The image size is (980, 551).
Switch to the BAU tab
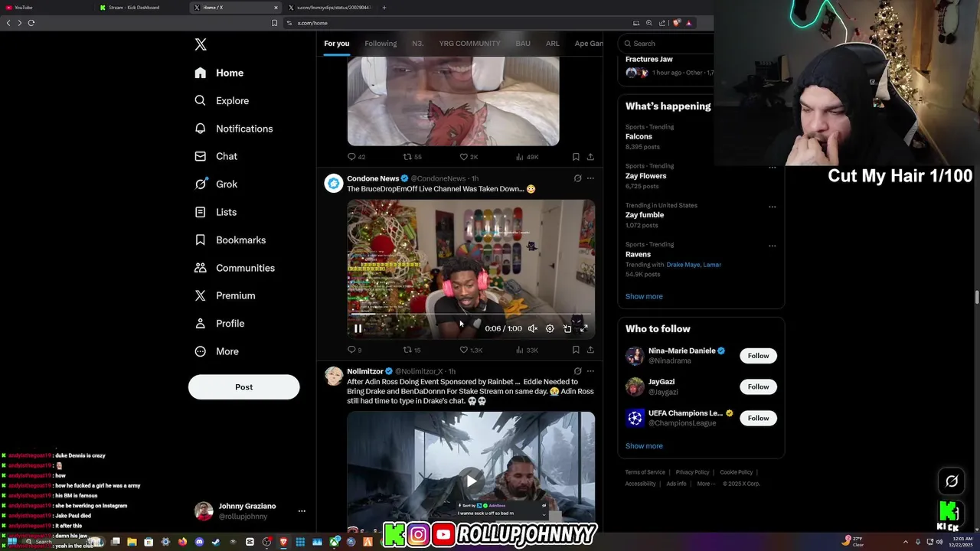click(x=523, y=44)
